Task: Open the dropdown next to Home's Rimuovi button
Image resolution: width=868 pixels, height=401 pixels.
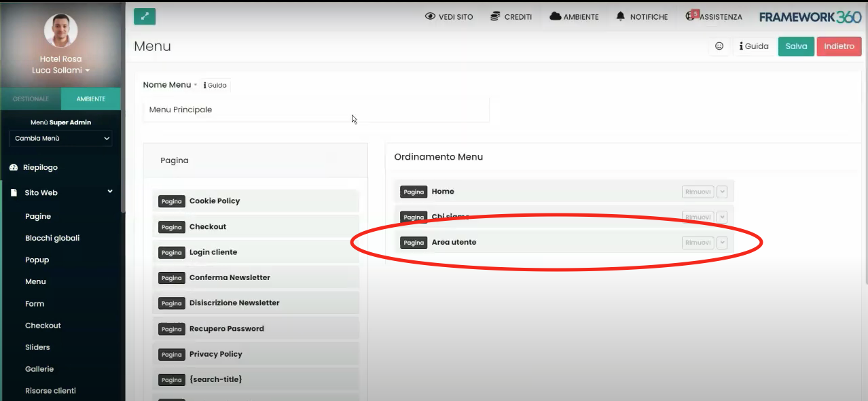Action: coord(722,191)
